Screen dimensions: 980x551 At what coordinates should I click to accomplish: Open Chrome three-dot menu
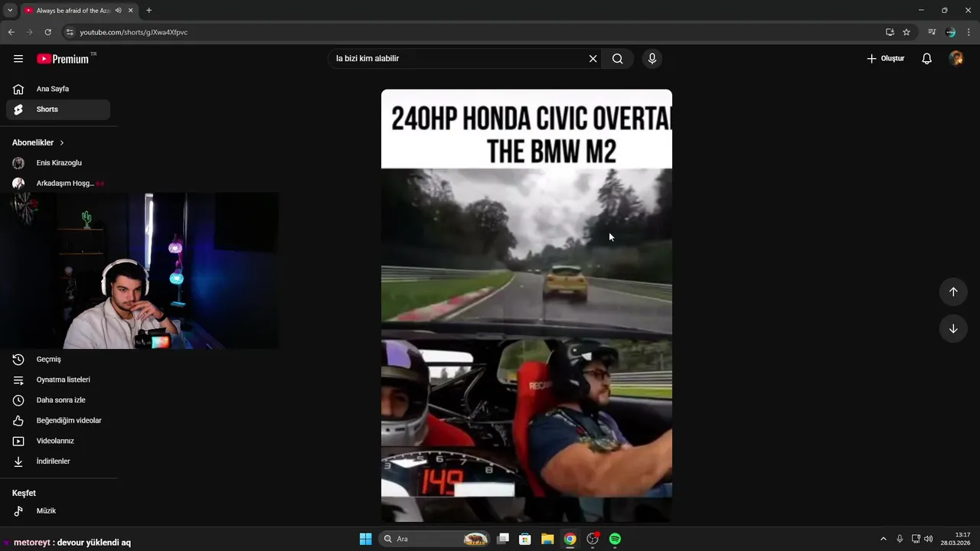[x=969, y=32]
